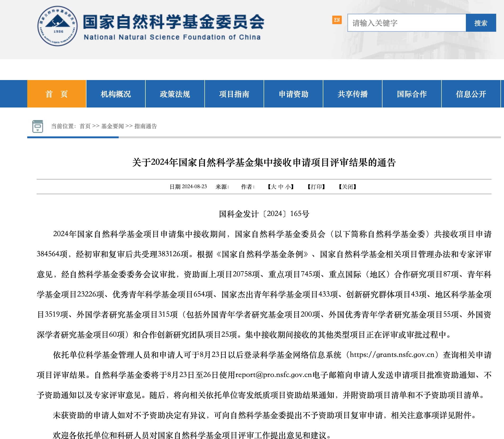Click the URL https://grants.nsfc.gov.cn in the text
This screenshot has width=504, height=439.
392,355
